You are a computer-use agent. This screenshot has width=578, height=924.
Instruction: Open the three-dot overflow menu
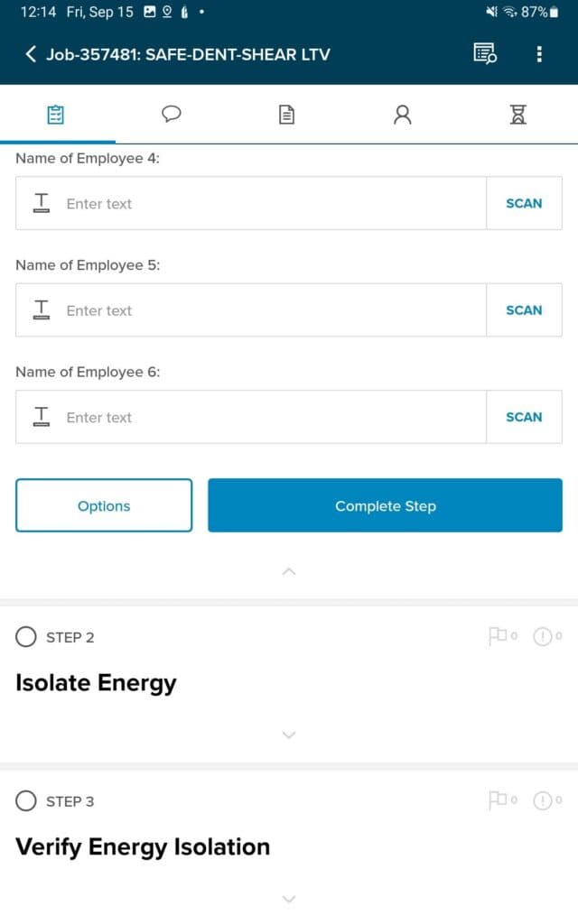(539, 54)
